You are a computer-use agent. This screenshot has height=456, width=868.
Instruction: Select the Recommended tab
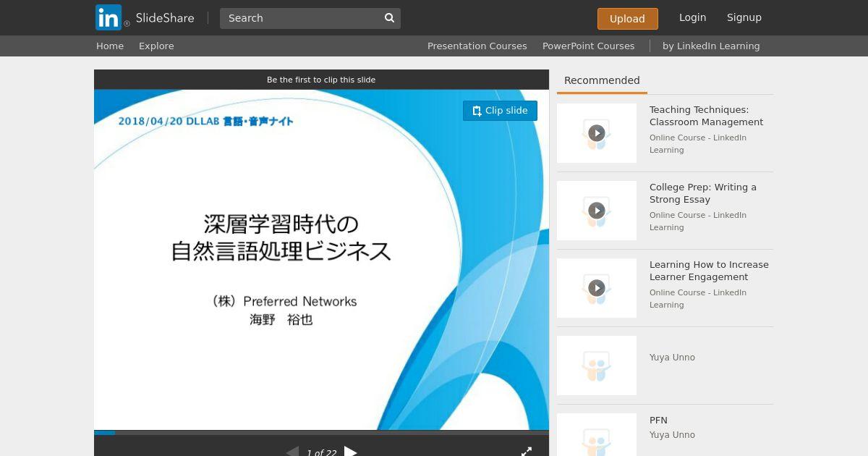tap(602, 80)
